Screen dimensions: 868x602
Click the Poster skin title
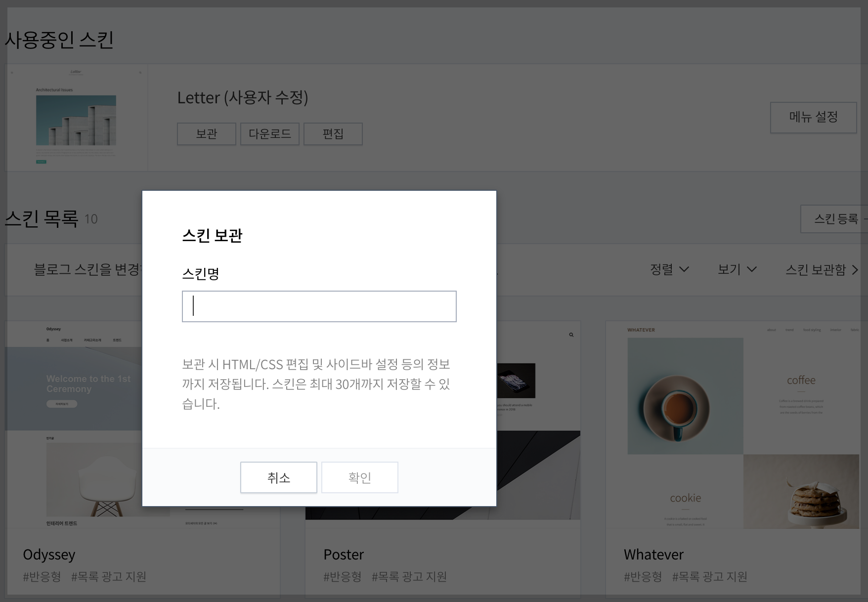[x=344, y=555]
